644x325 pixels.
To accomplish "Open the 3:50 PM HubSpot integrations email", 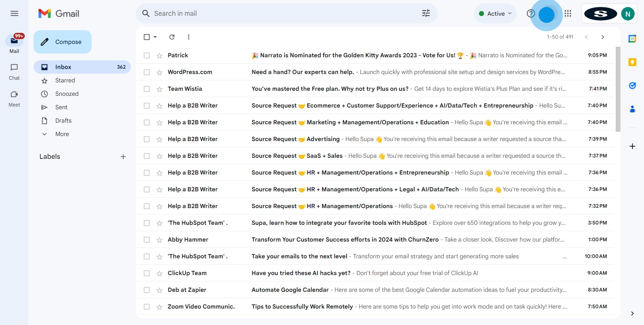I will (x=375, y=223).
